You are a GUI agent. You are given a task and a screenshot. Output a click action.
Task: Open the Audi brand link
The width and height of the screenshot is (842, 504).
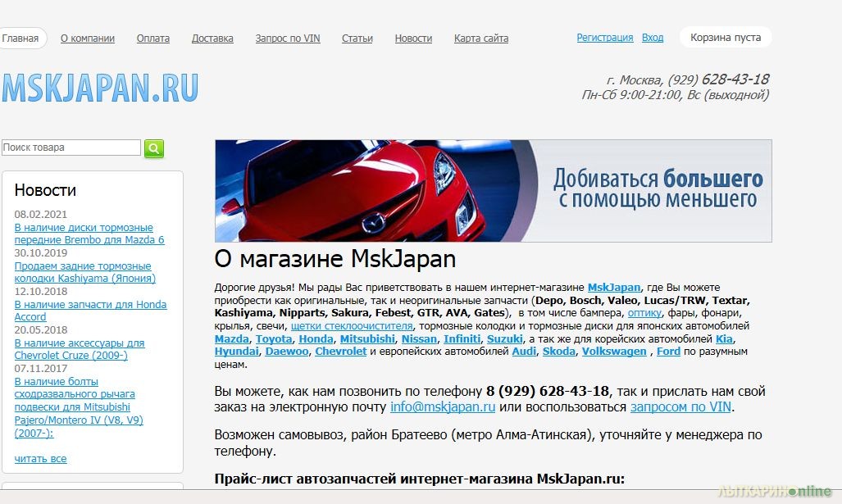click(524, 352)
